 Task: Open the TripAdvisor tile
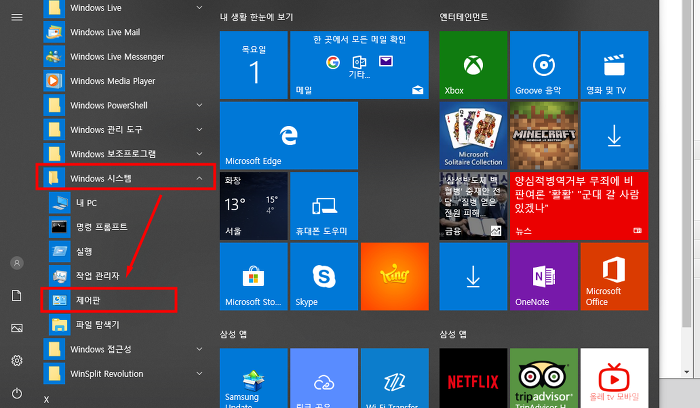[x=544, y=378]
